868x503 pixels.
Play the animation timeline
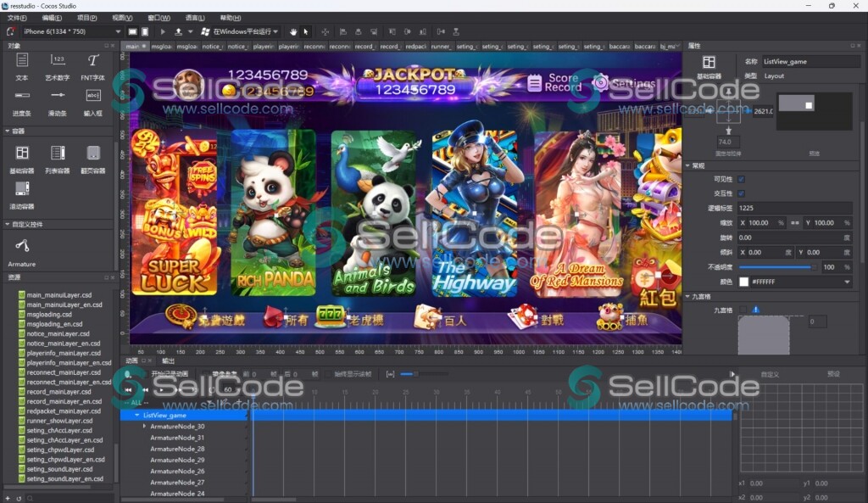point(161,390)
